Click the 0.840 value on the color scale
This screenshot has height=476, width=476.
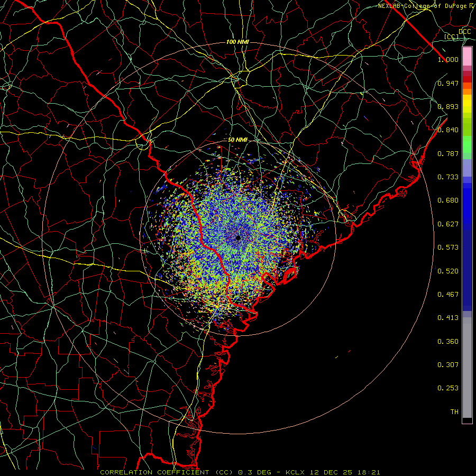click(x=448, y=130)
